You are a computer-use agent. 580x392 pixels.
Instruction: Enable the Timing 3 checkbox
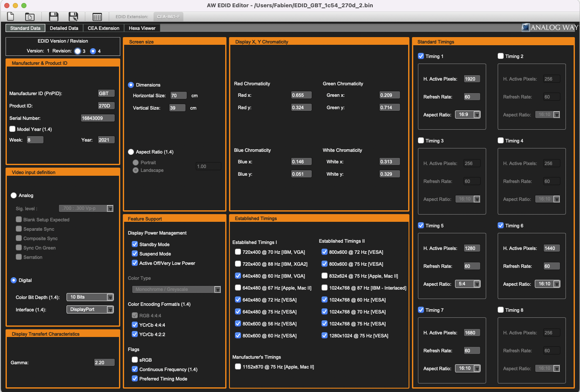point(421,141)
